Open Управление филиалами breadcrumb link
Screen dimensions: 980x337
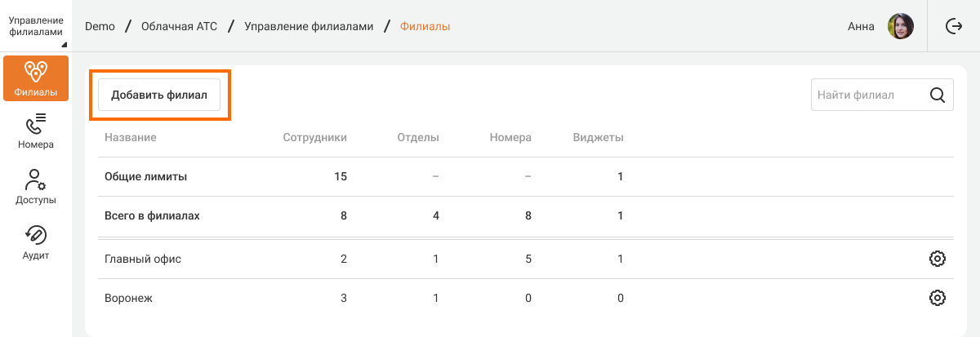309,26
